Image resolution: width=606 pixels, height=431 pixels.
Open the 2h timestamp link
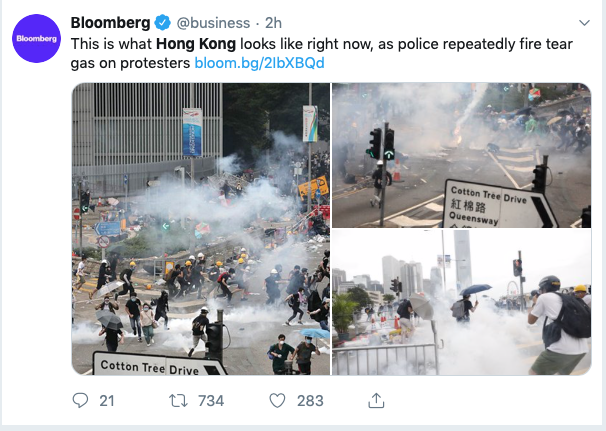pos(273,23)
